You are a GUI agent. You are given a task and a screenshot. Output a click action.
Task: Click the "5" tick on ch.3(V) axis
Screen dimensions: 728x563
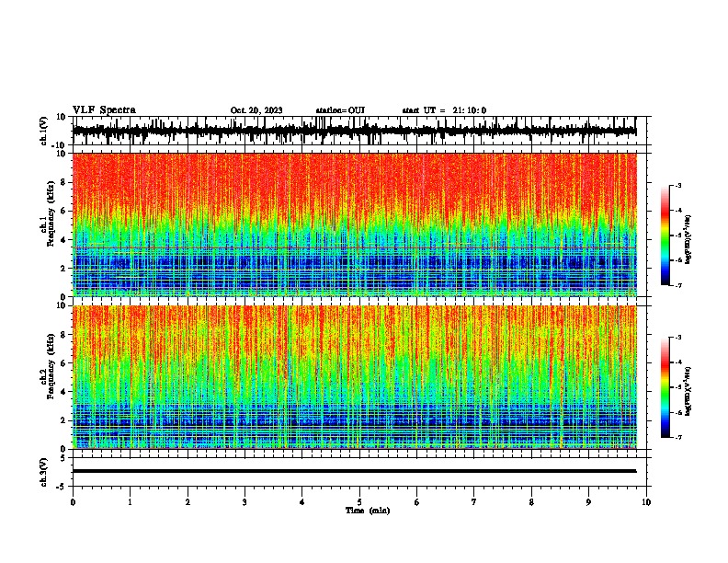(x=63, y=458)
